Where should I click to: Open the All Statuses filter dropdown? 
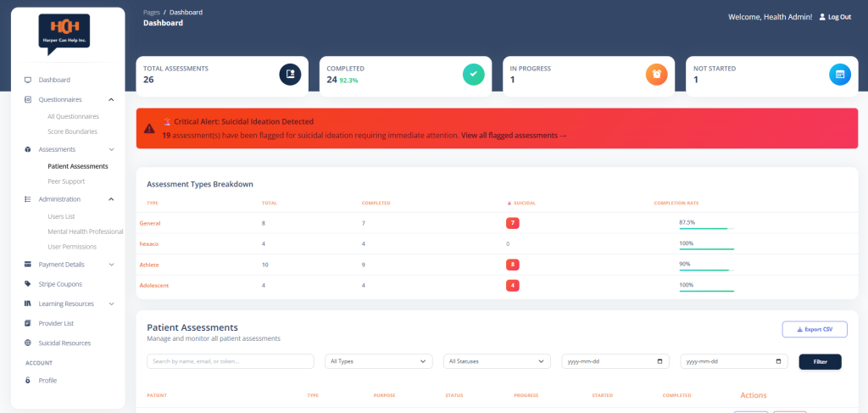[497, 361]
